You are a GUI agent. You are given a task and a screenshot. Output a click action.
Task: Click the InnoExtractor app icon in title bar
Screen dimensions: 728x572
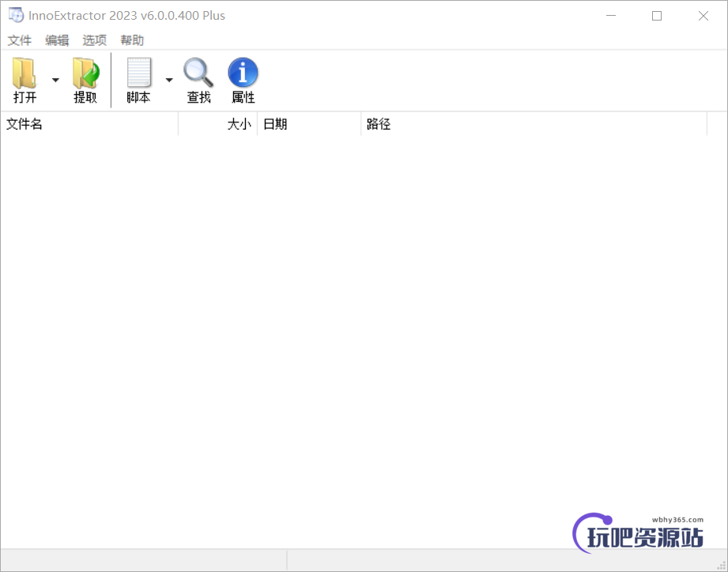16,15
